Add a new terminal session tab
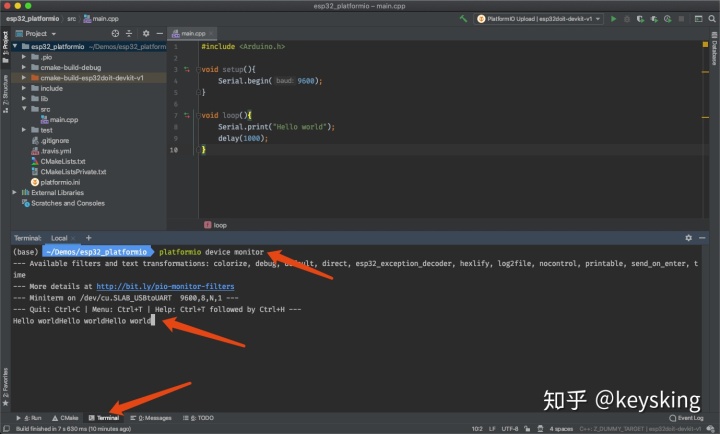The image size is (720, 434). (89, 238)
